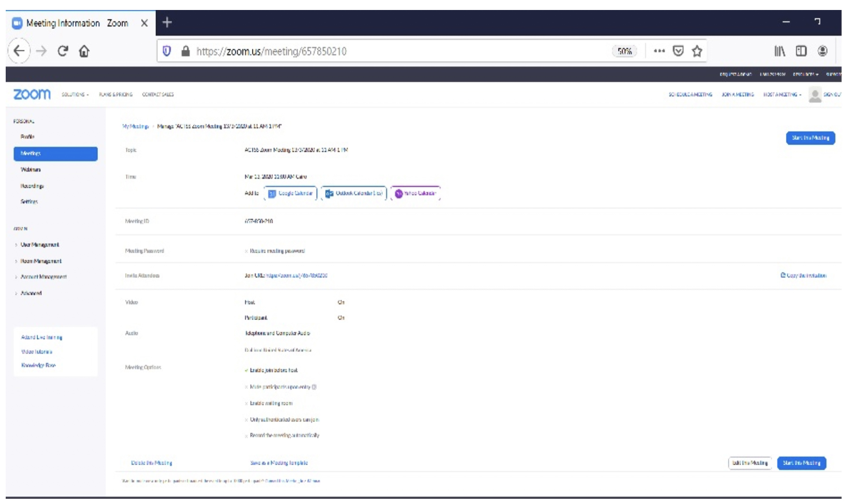Screen dimensions: 852x504
Task: Close the Meeting Information tab
Action: pyautogui.click(x=145, y=23)
